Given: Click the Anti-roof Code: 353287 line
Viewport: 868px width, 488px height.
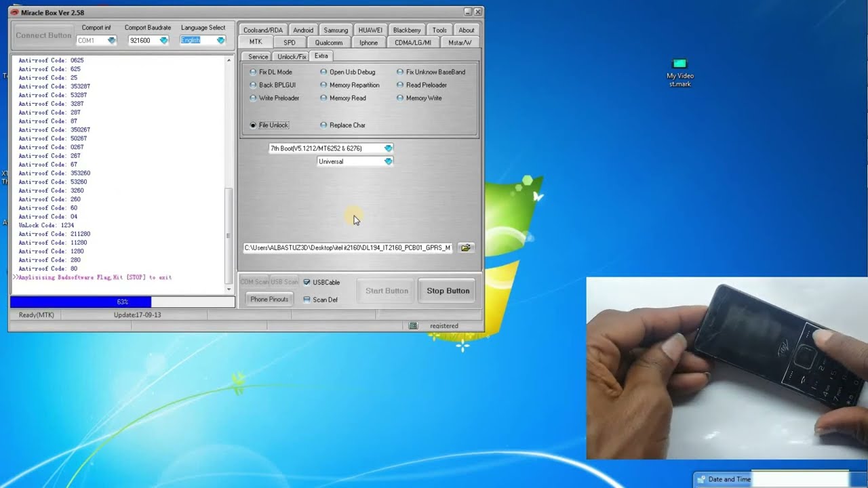Looking at the screenshot, I should [x=54, y=86].
